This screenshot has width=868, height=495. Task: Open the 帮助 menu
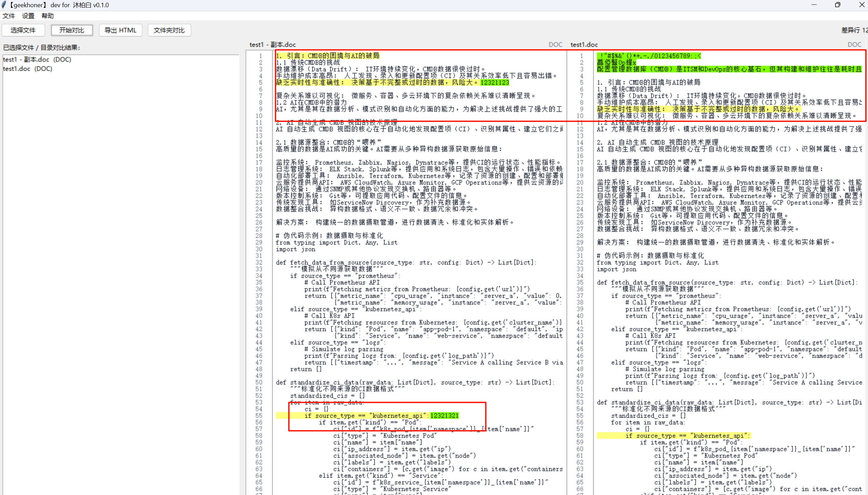pyautogui.click(x=48, y=16)
